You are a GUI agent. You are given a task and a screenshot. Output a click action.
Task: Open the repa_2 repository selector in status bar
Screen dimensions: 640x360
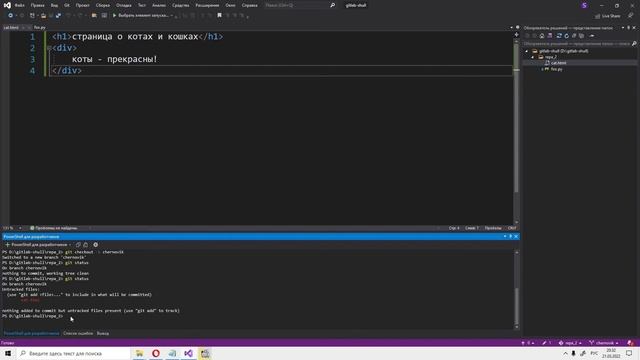tap(570, 343)
